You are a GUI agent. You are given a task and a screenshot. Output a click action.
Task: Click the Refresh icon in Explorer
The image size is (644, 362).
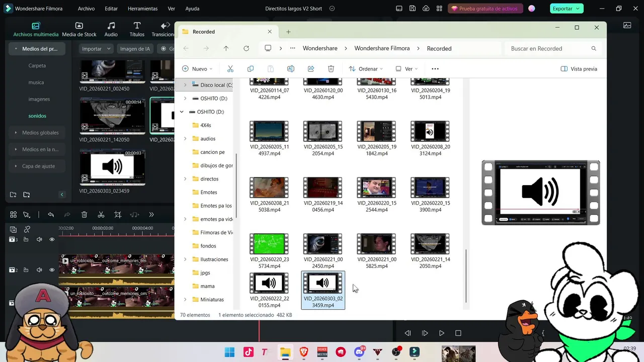[246, 48]
